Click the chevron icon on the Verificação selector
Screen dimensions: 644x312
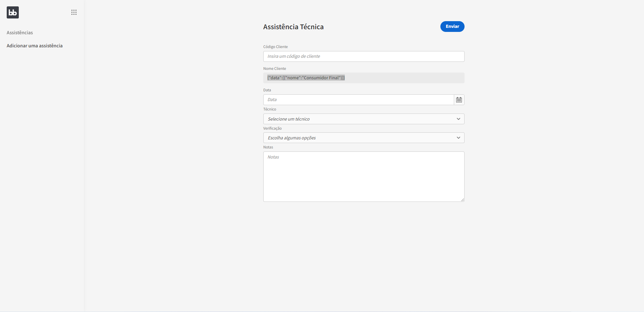pyautogui.click(x=458, y=138)
